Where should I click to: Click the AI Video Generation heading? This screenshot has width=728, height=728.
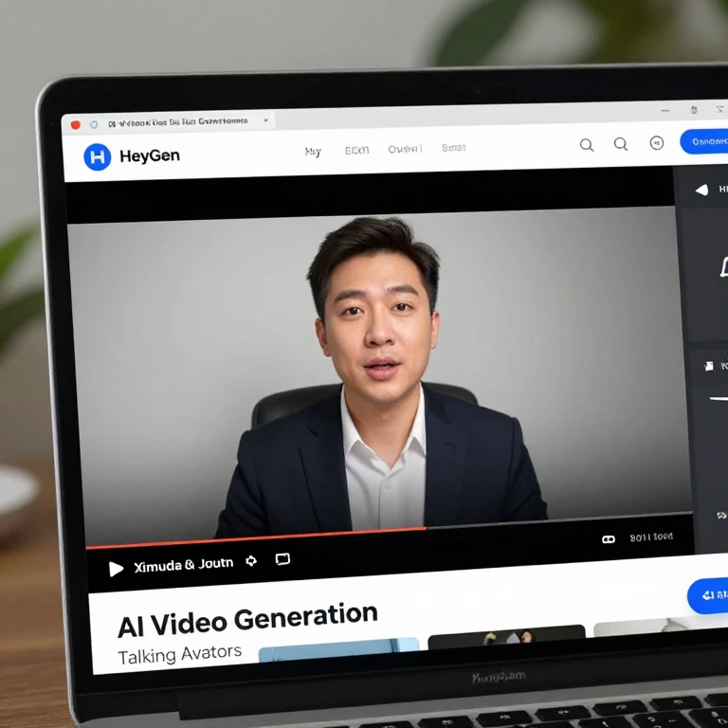pyautogui.click(x=247, y=620)
